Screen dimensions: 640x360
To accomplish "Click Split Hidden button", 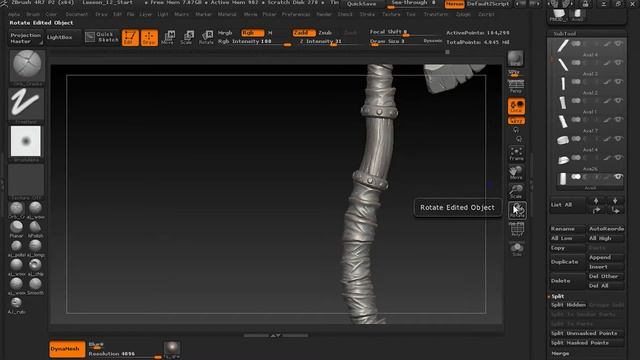I will [x=568, y=305].
